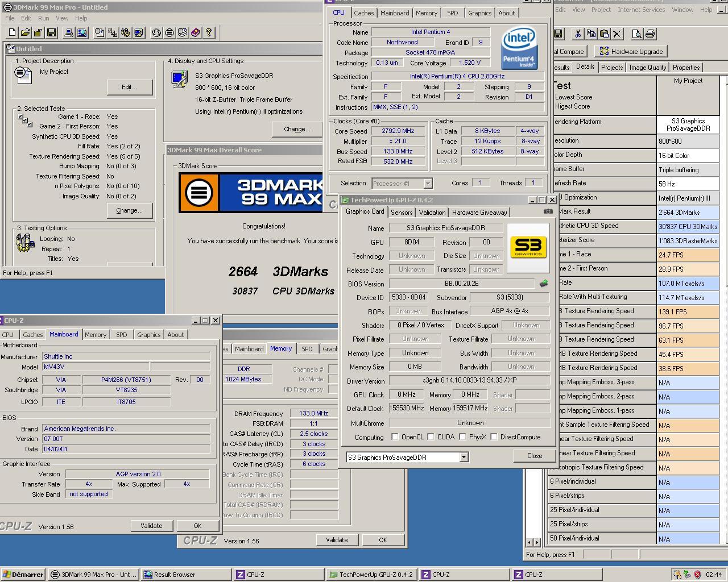Click the save BIOS chip icon in GPU-Z
Image resolution: width=728 pixels, height=582 pixels.
click(544, 283)
